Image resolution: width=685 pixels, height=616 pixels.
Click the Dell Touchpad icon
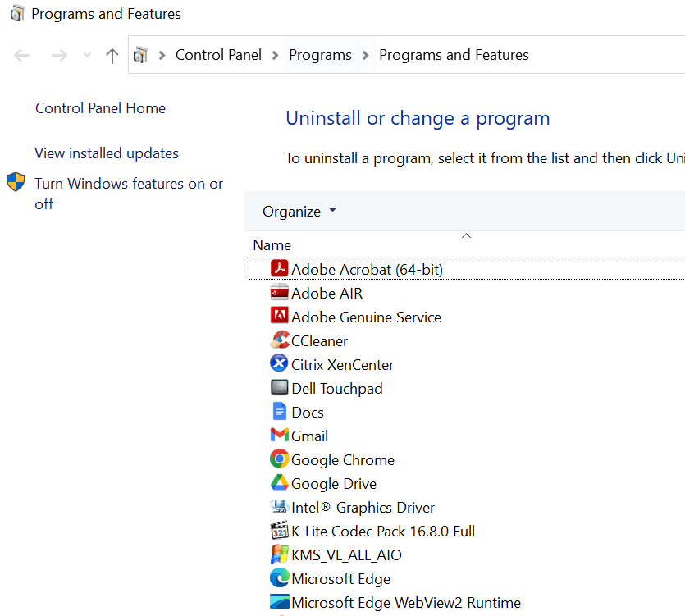pyautogui.click(x=279, y=387)
